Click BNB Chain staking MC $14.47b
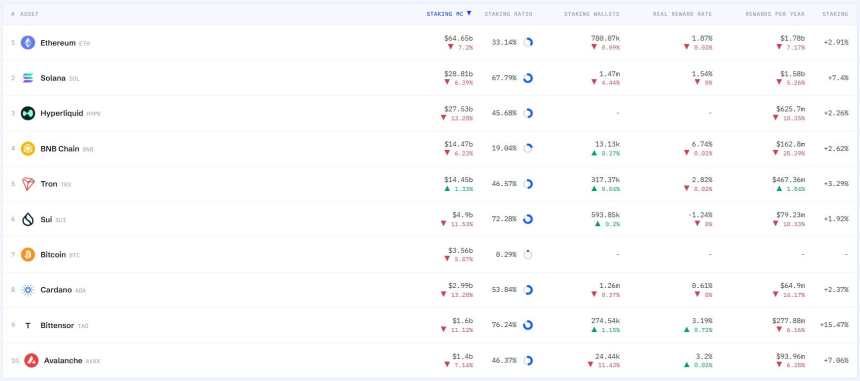Screen dimensions: 860x381 (x=459, y=144)
